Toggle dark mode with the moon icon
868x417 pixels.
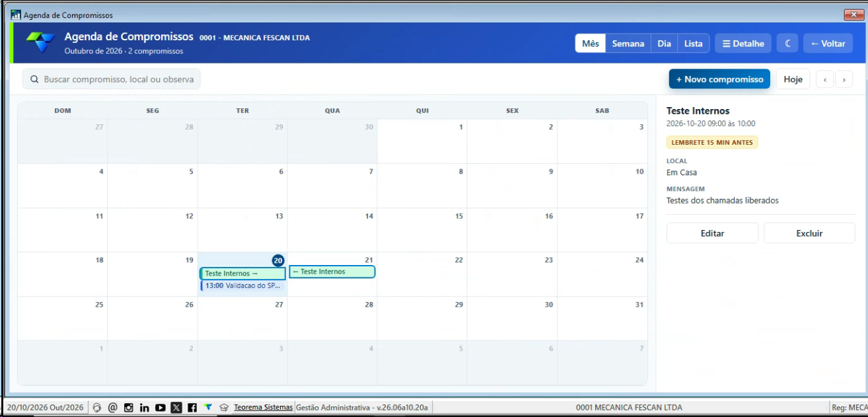tap(787, 44)
